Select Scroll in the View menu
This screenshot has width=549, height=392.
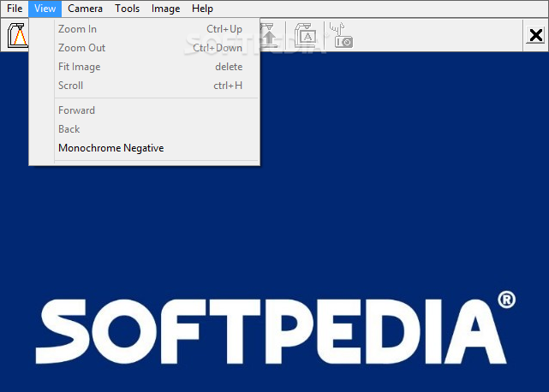pyautogui.click(x=145, y=86)
